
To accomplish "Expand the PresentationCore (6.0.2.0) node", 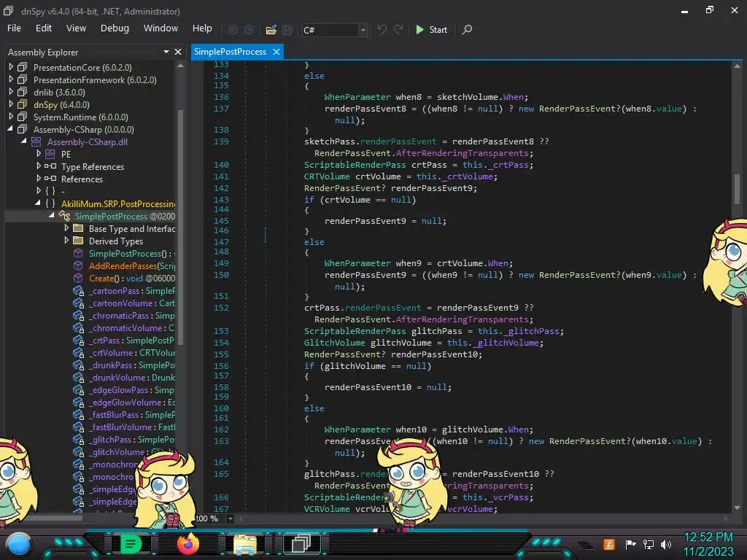I will pos(11,67).
